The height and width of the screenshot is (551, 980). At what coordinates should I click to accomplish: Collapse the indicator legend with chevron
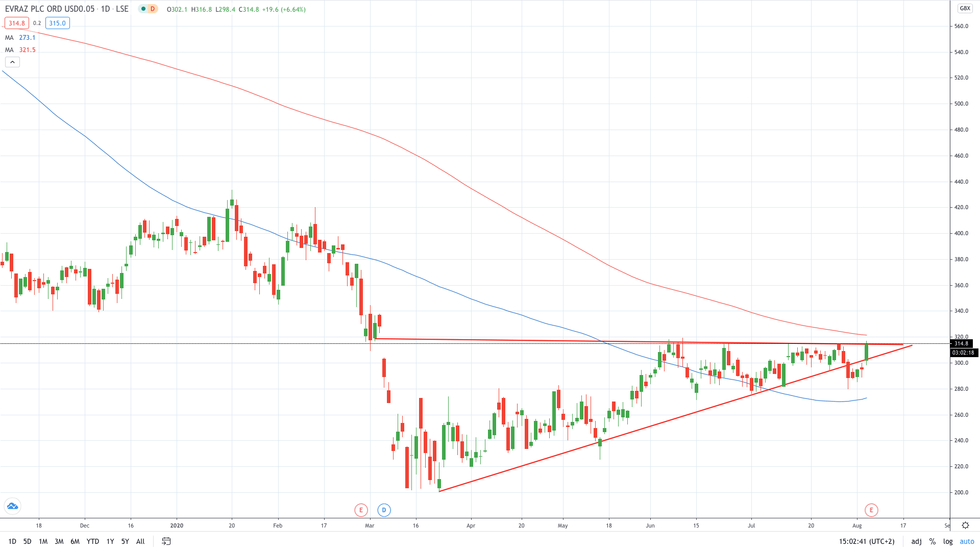click(x=12, y=62)
